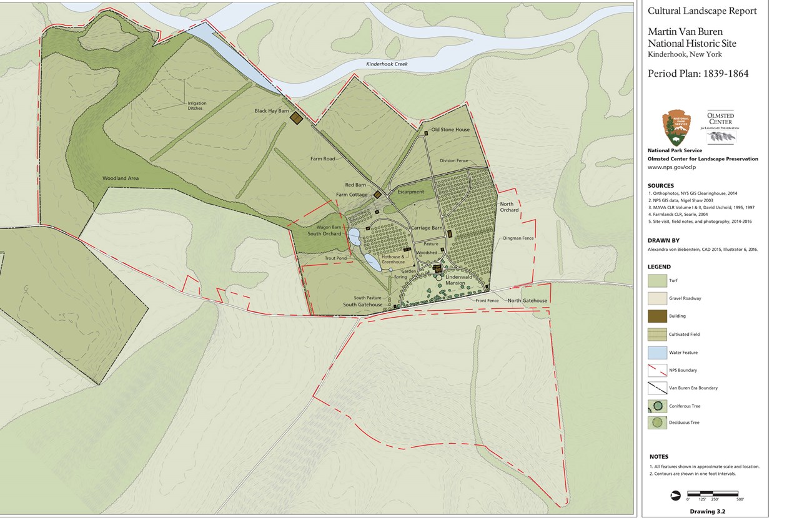Screen dimensions: 812x518
Task: Click the Old Stone House text label
Action: [x=450, y=130]
